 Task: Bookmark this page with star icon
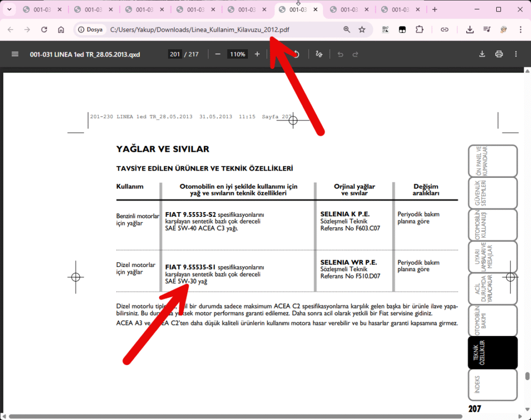[362, 30]
